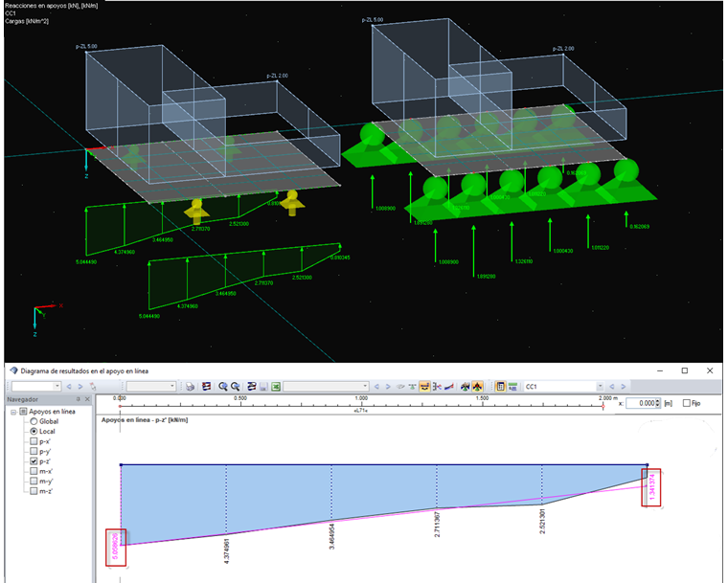Close the diagram results window
Viewport: 728px width, 583px height.
coord(710,370)
